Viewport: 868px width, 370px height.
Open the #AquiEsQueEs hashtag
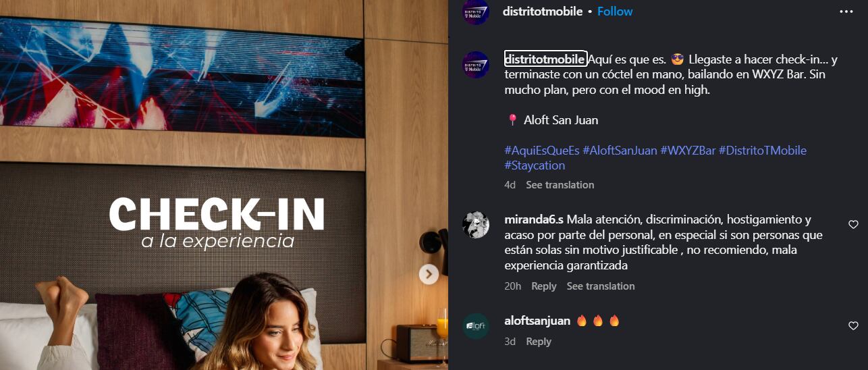click(542, 151)
